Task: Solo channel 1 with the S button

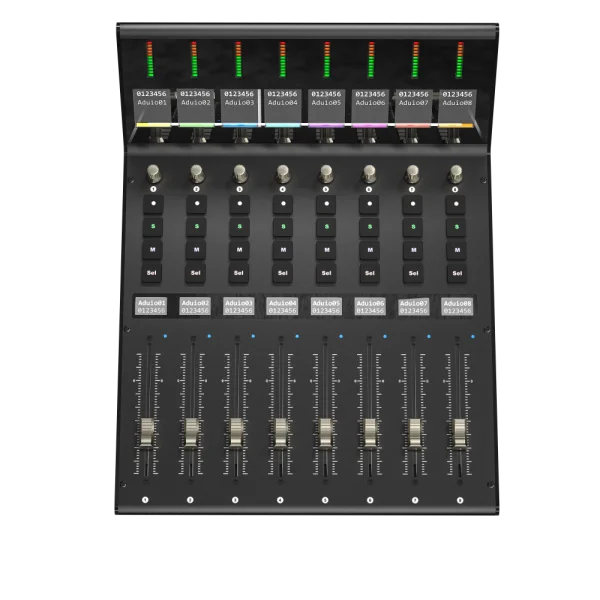Action: point(153,227)
